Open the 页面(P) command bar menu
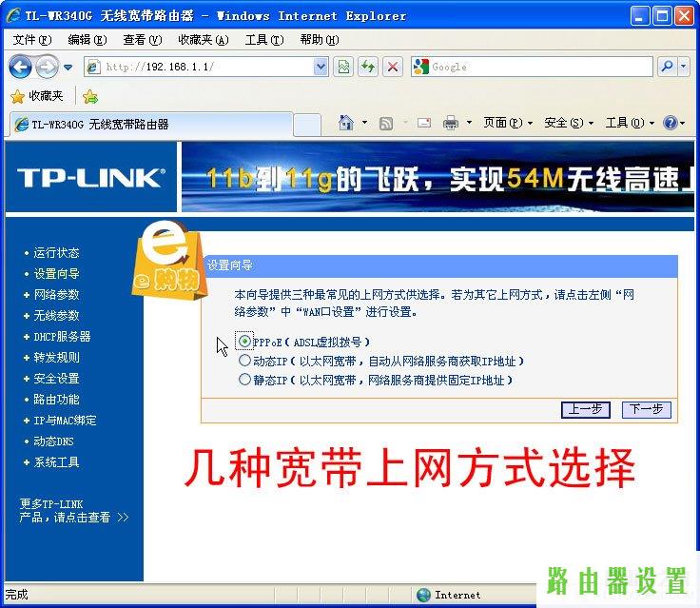700x608 pixels. click(508, 123)
